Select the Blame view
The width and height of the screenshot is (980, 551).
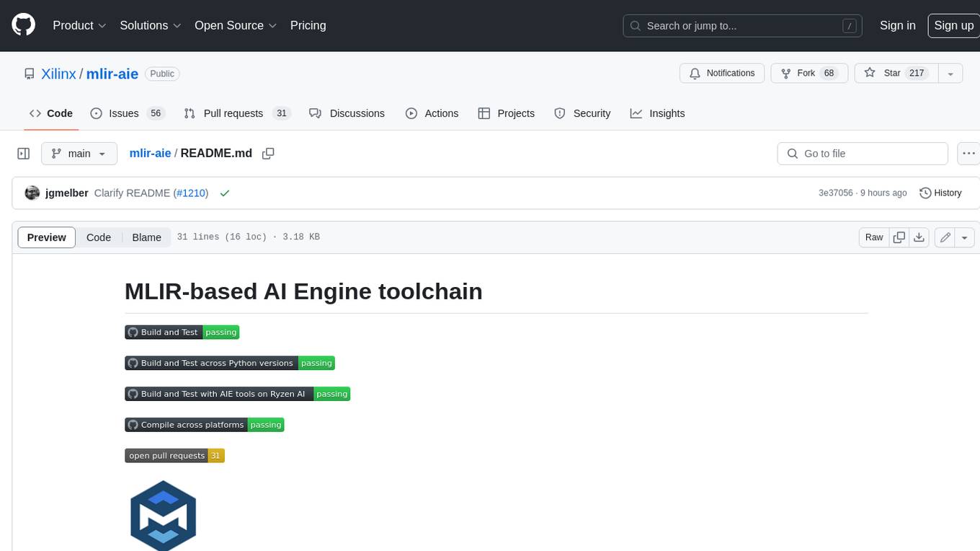pyautogui.click(x=146, y=237)
